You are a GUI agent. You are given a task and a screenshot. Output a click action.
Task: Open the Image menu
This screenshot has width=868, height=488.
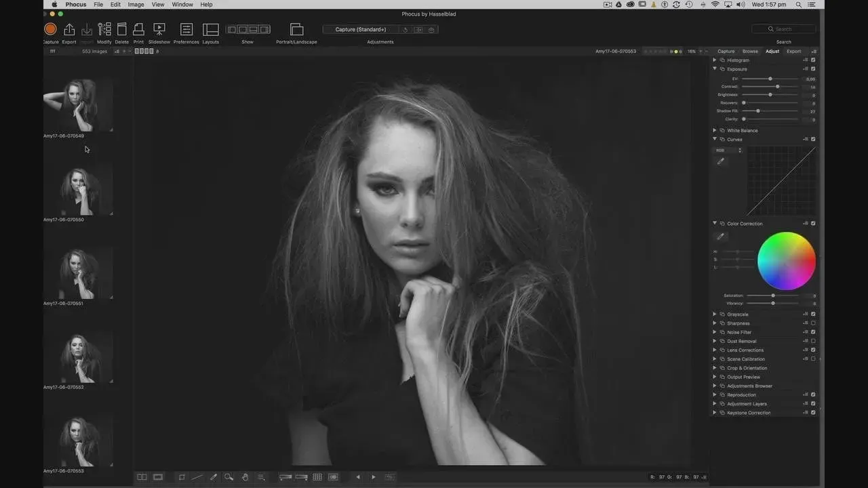click(136, 5)
